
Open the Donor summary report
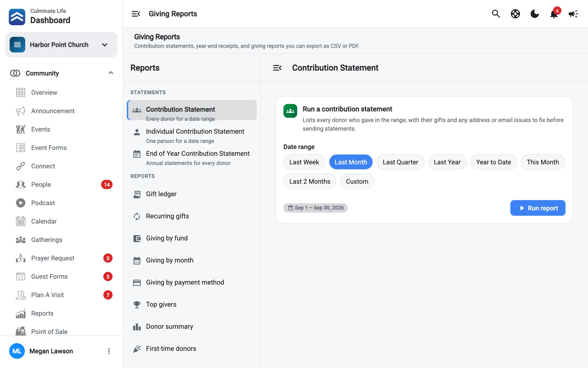click(x=192, y=327)
